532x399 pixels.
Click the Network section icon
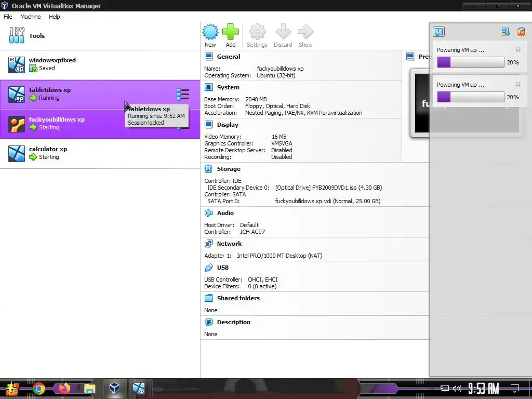point(208,243)
